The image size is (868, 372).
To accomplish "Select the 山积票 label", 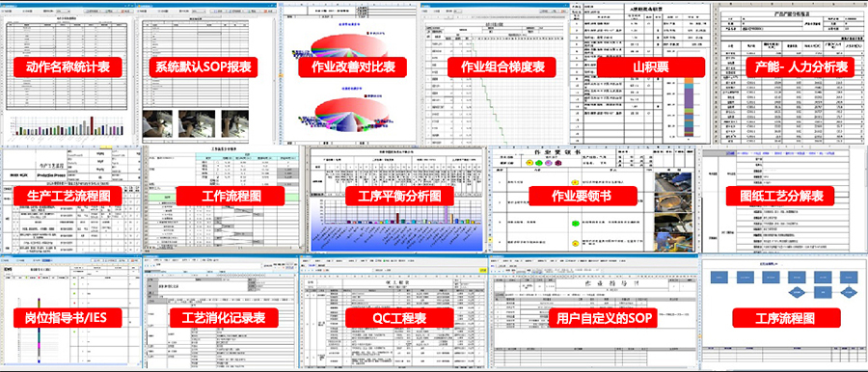I will pos(651,67).
